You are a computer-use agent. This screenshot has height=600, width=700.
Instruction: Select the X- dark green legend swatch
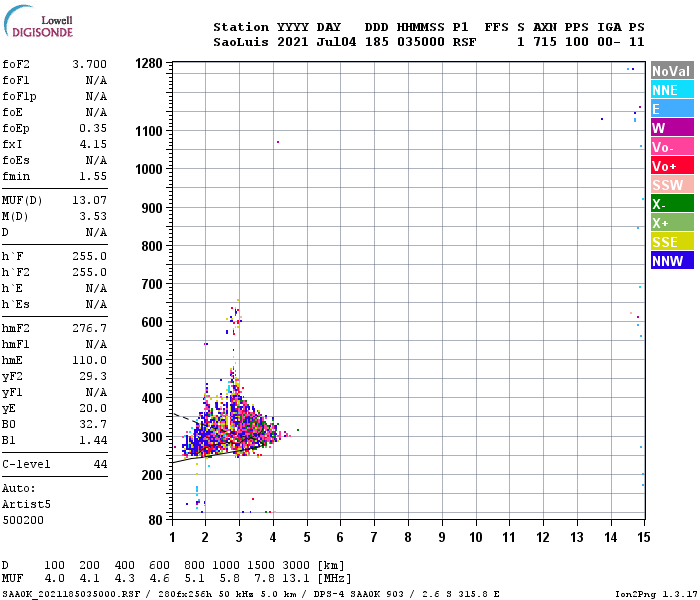(672, 204)
